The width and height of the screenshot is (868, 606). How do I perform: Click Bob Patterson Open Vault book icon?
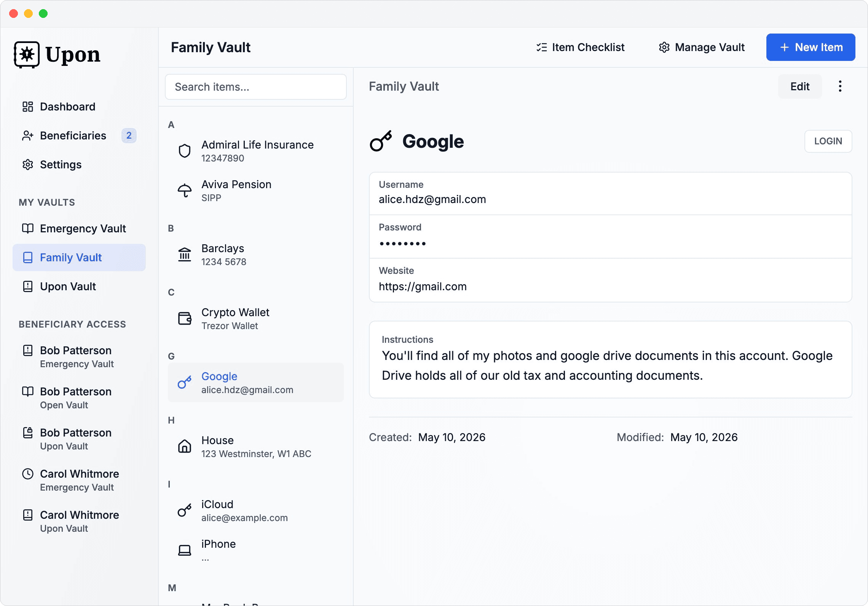point(27,392)
